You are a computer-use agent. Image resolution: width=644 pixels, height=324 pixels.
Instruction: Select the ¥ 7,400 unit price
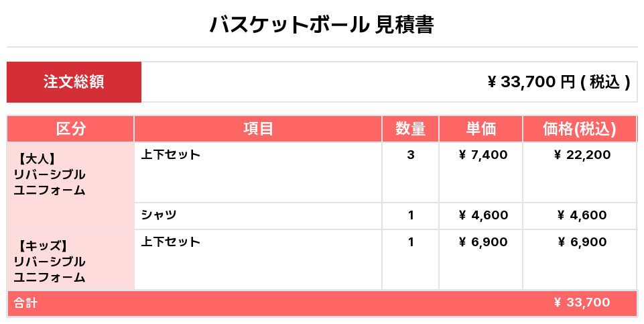point(482,155)
